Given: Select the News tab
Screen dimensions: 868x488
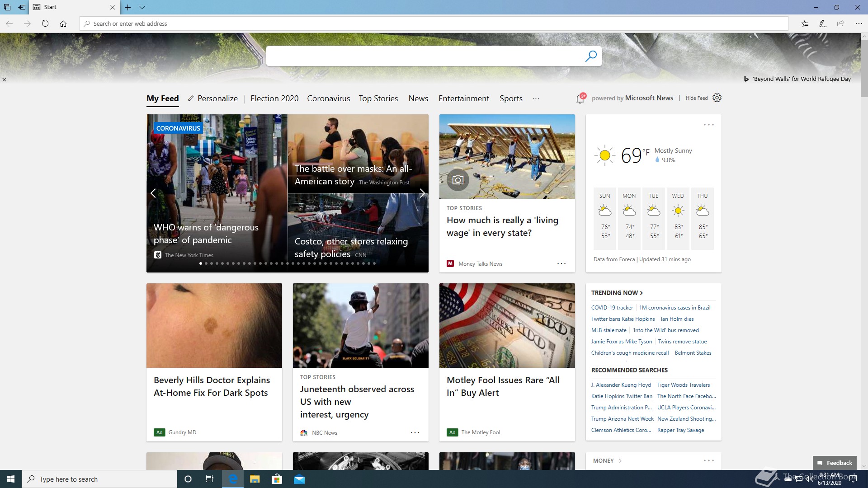Looking at the screenshot, I should [x=418, y=99].
